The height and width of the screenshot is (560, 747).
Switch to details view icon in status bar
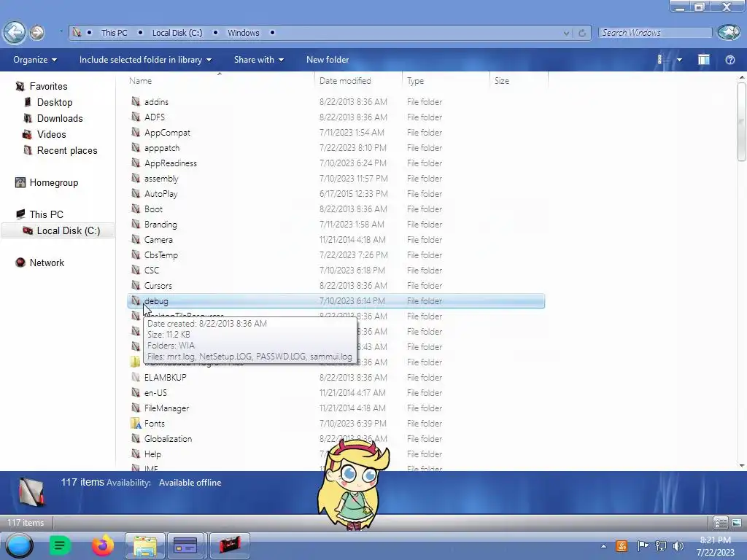coord(721,523)
